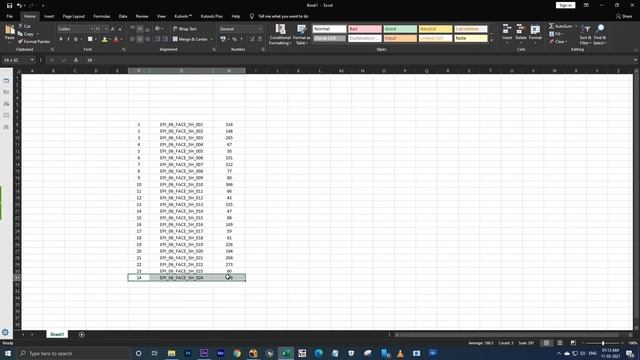Click the Undo arrow icon
The width and height of the screenshot is (640, 360).
click(x=19, y=5)
